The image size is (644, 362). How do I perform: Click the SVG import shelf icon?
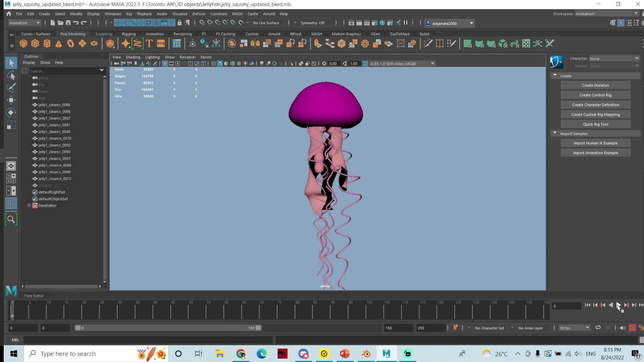pos(161,44)
